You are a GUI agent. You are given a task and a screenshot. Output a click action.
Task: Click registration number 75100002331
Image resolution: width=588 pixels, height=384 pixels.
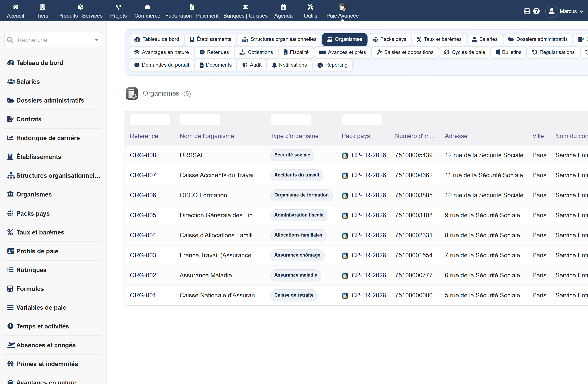pos(414,235)
